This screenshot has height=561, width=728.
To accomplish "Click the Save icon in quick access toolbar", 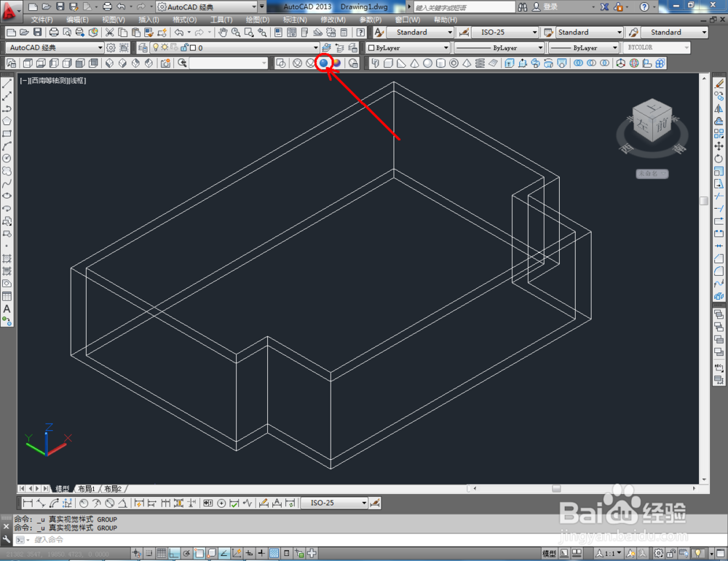I will pos(60,7).
